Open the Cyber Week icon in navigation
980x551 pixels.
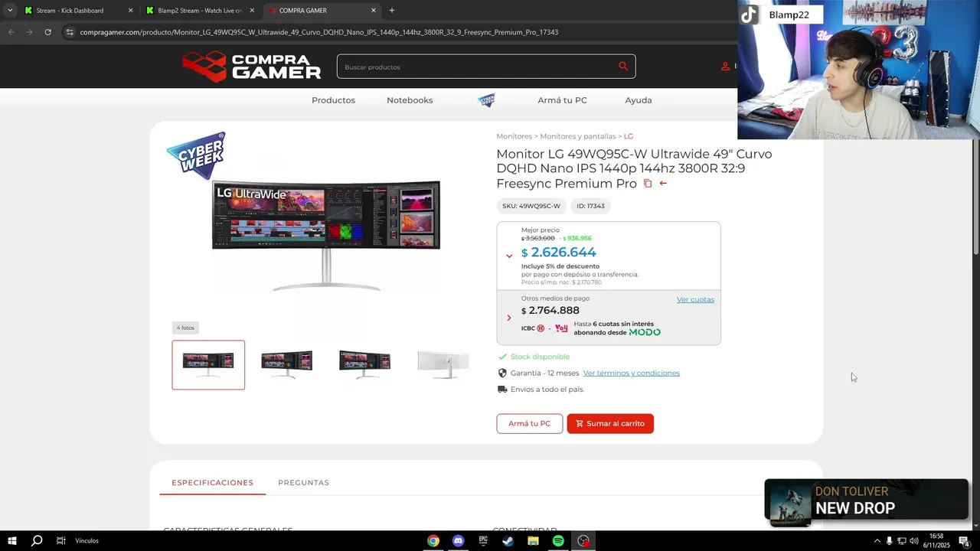coord(486,100)
